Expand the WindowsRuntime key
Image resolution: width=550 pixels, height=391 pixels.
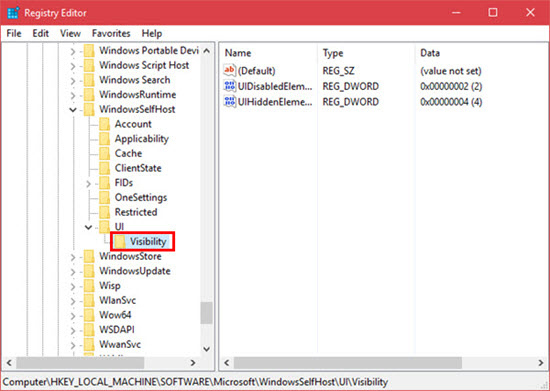pos(73,95)
